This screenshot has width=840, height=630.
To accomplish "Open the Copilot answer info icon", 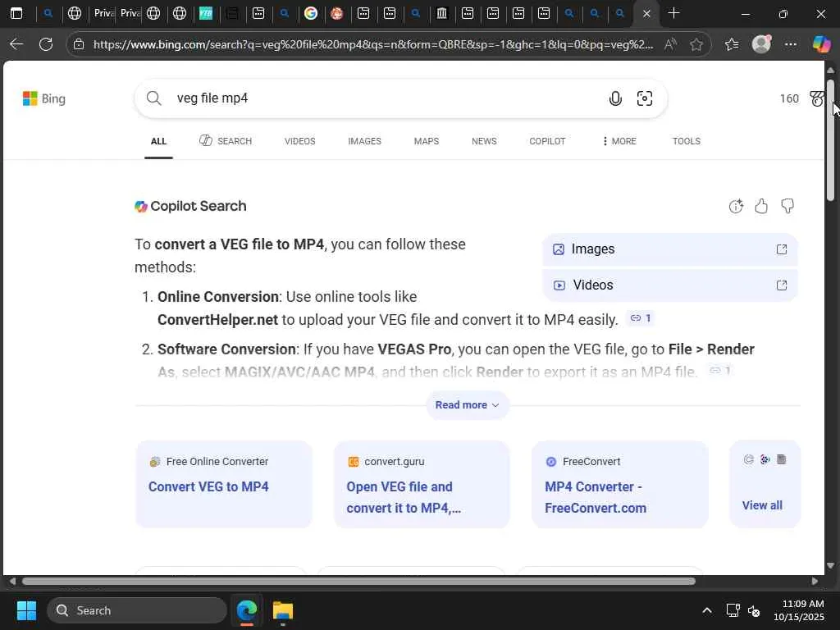I will (736, 206).
